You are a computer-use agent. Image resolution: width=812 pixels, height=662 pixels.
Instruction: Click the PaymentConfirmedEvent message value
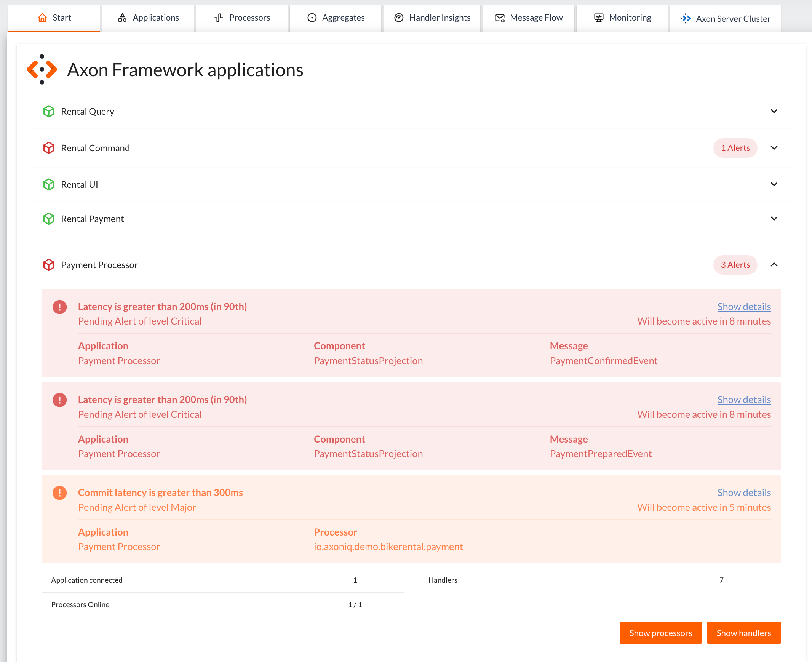click(603, 361)
